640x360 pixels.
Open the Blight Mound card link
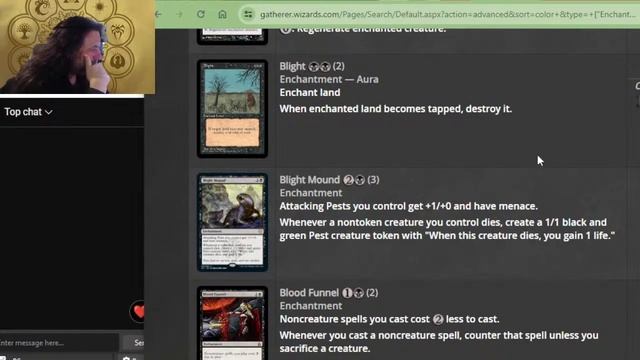click(x=309, y=180)
